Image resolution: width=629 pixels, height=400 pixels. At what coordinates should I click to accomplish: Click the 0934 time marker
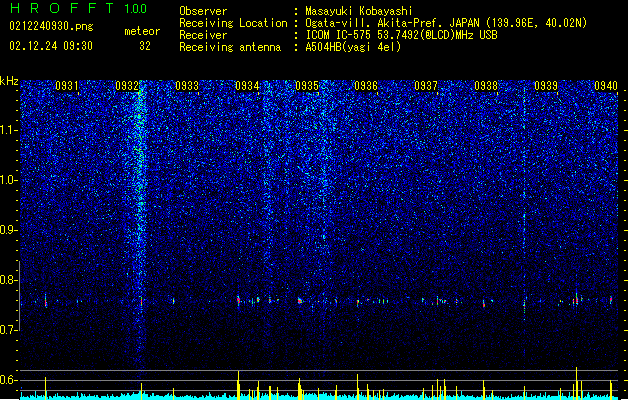click(247, 86)
